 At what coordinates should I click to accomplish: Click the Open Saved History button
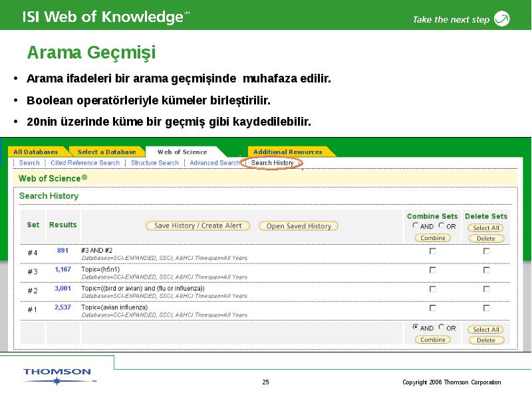(x=299, y=226)
